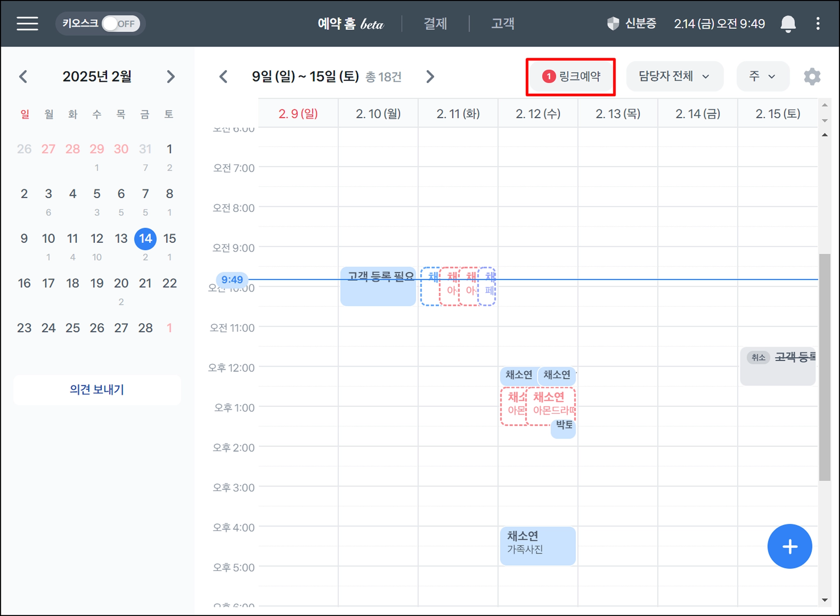The image size is (840, 616).
Task: Go to next week arrow
Action: point(430,77)
